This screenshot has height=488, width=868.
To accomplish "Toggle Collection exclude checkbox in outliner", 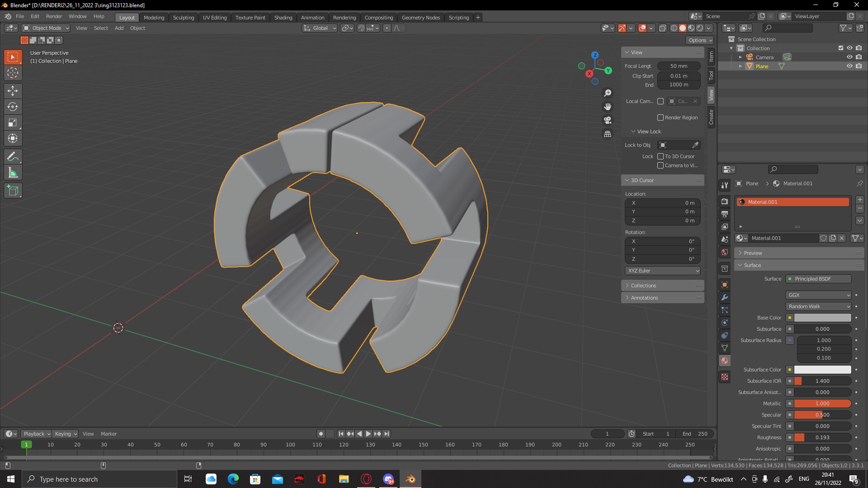I will [x=841, y=48].
